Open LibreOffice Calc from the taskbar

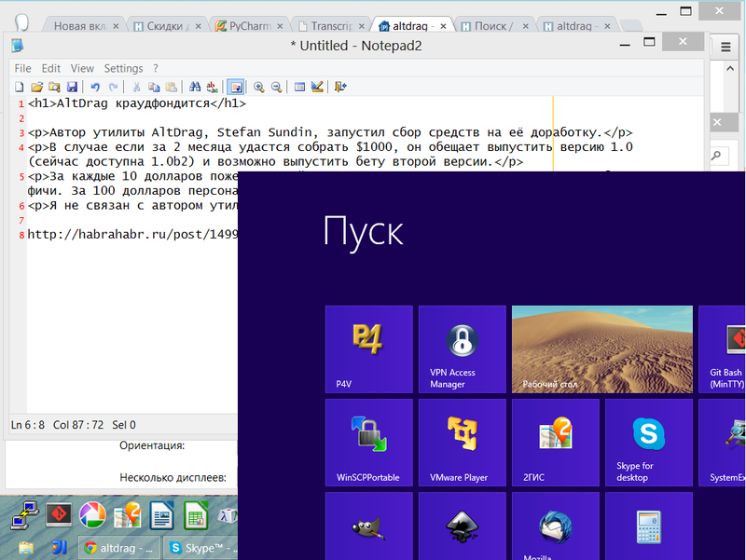196,516
